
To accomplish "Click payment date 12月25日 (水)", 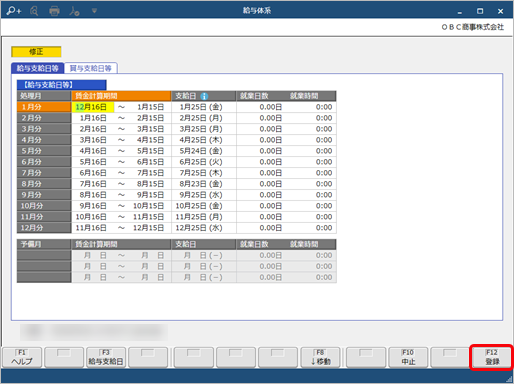I will tap(199, 228).
